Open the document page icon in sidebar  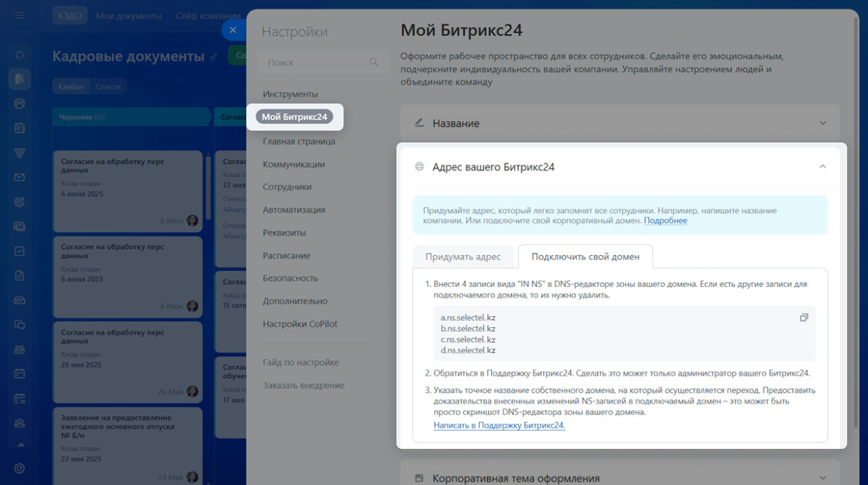pyautogui.click(x=19, y=275)
